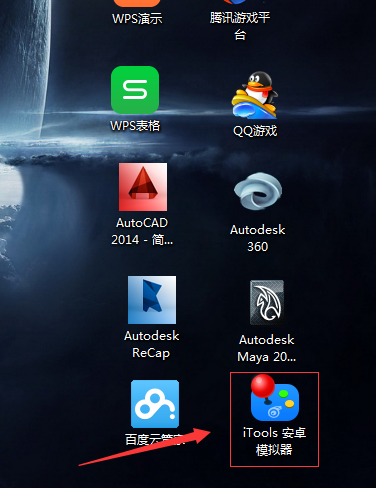Launch the QQ游戏 penguin icon
This screenshot has width=376, height=488.
point(255,95)
